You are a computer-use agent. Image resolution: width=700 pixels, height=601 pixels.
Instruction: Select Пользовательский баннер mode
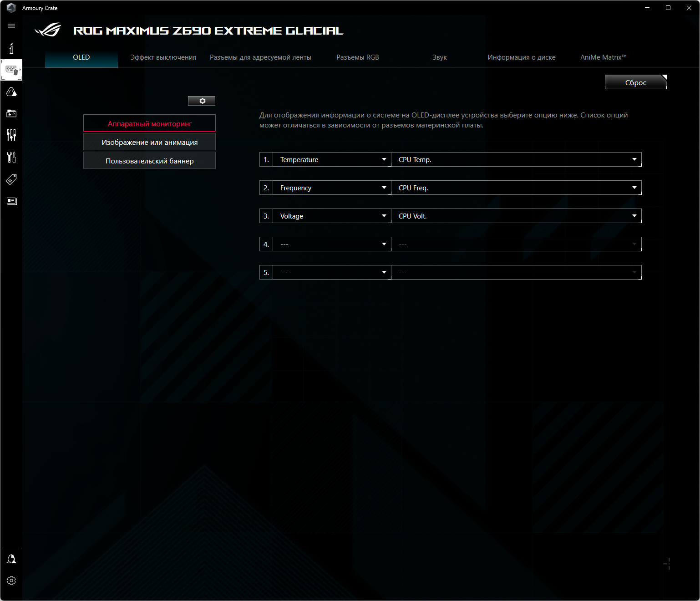pyautogui.click(x=149, y=161)
